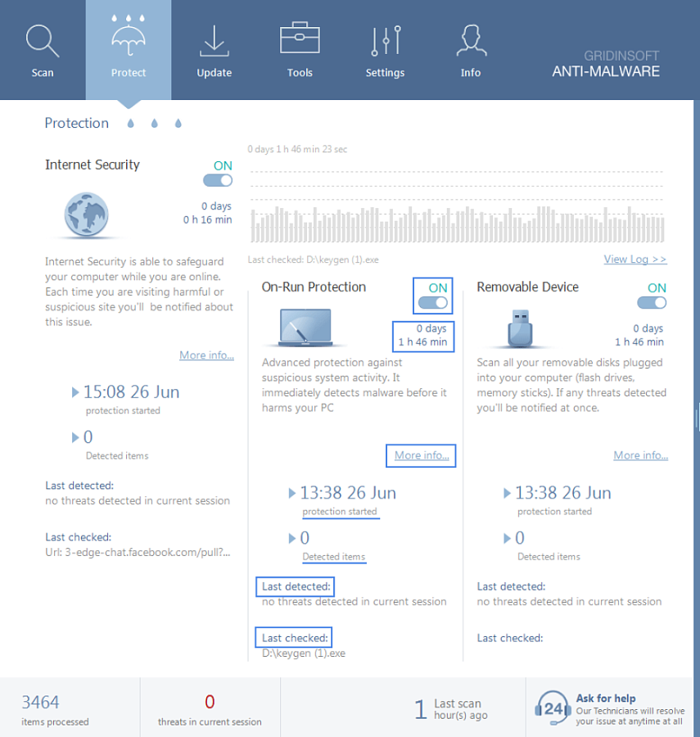Select the Protect umbrella icon
Viewport: 700px width, 737px height.
point(129,36)
